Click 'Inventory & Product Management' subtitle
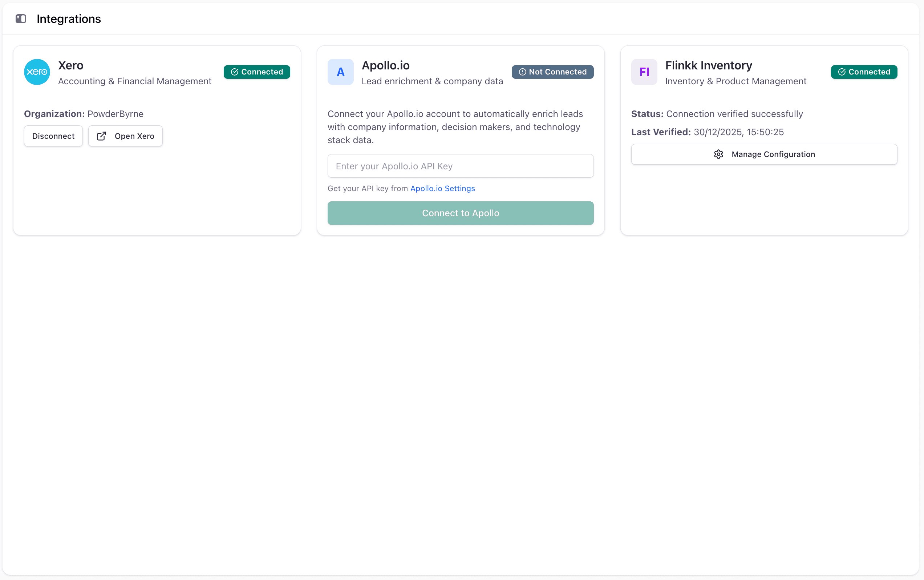This screenshot has width=924, height=580. point(736,81)
